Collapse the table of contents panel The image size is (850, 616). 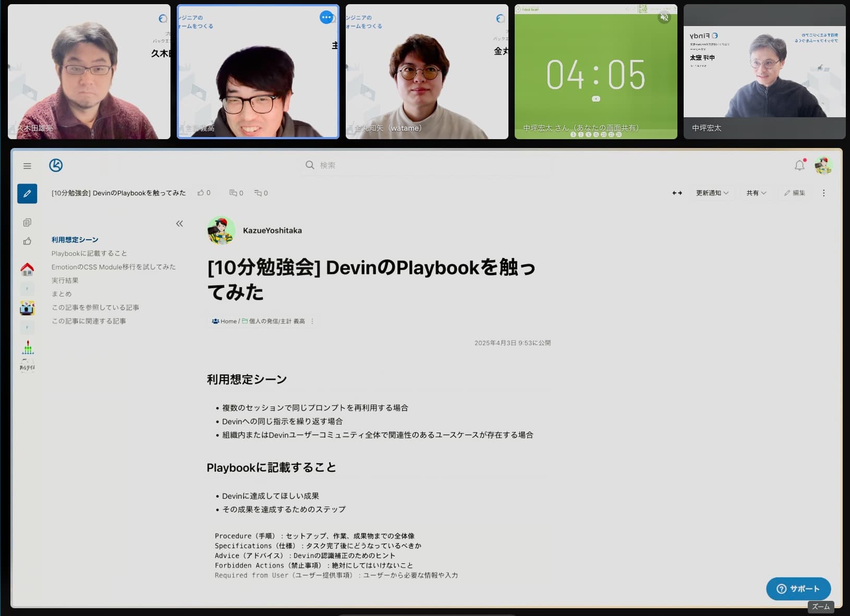click(x=179, y=224)
